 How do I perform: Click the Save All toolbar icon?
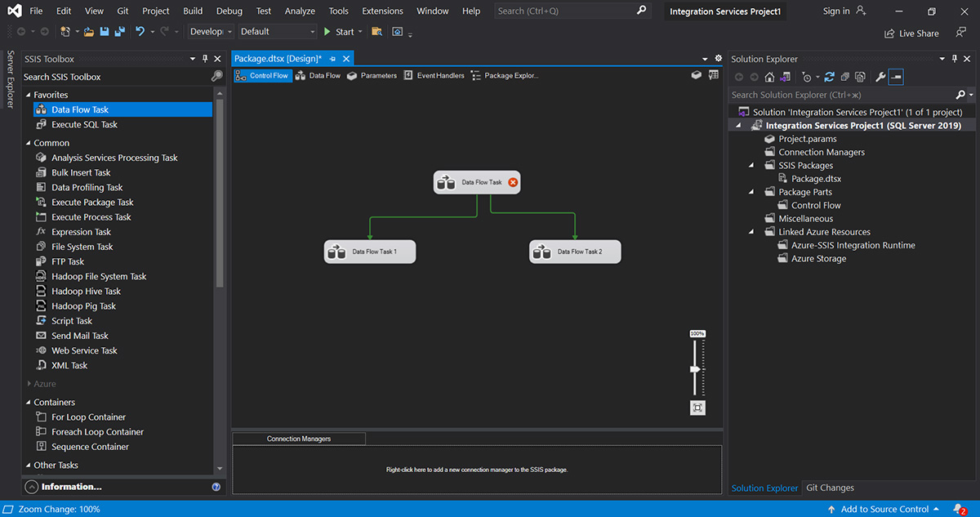pos(119,31)
